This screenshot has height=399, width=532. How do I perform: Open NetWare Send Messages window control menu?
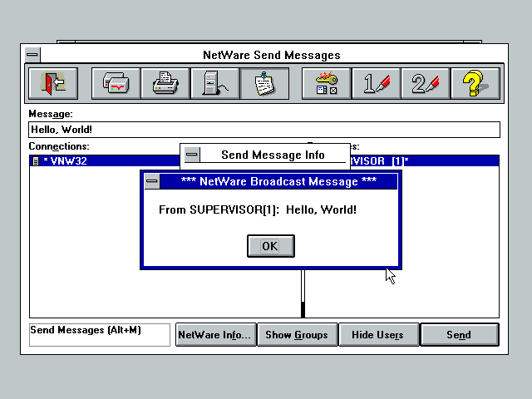pyautogui.click(x=33, y=55)
